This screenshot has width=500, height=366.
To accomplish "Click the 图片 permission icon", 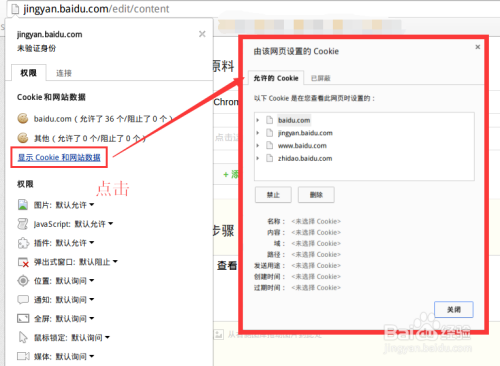I will pyautogui.click(x=23, y=204).
